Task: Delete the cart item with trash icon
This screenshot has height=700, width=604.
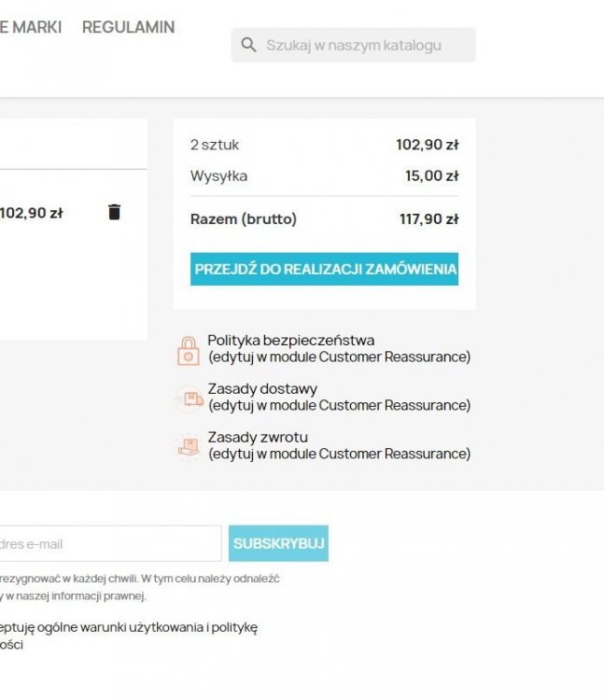Action: pos(114,212)
